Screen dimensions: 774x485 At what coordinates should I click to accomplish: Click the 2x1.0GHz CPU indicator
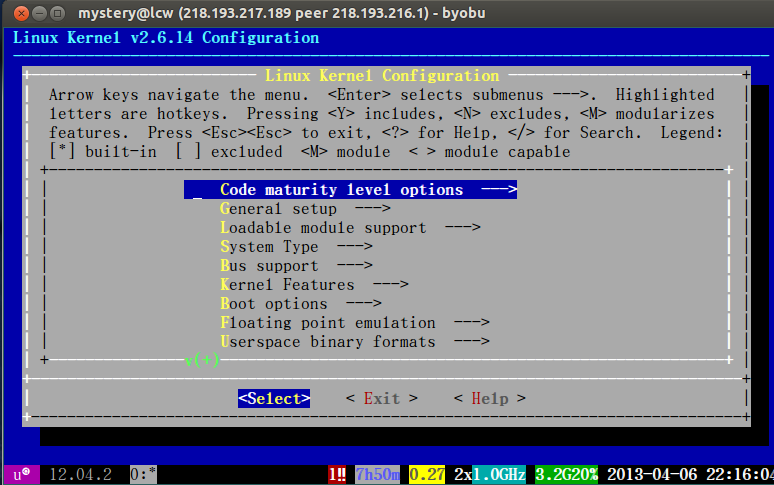pyautogui.click(x=490, y=475)
